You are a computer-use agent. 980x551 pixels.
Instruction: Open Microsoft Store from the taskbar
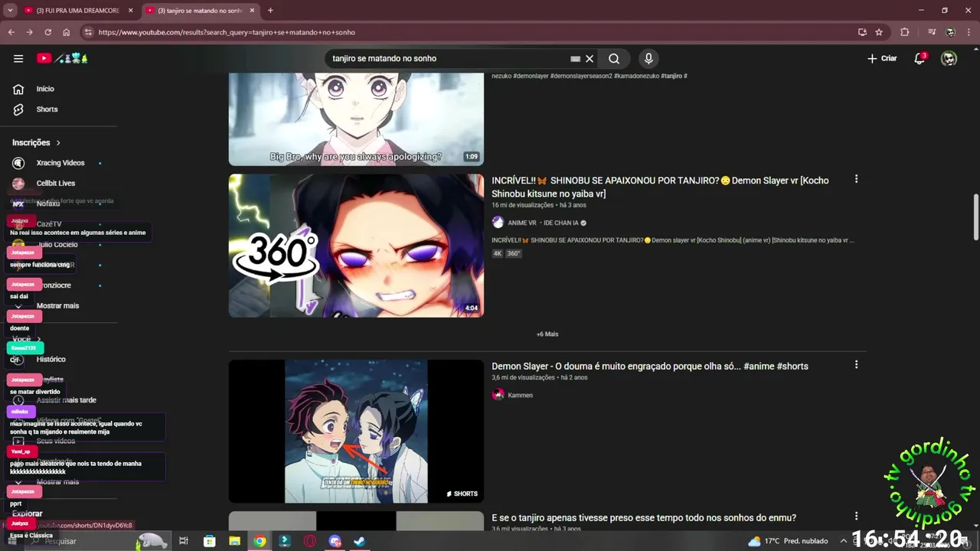[x=209, y=541]
